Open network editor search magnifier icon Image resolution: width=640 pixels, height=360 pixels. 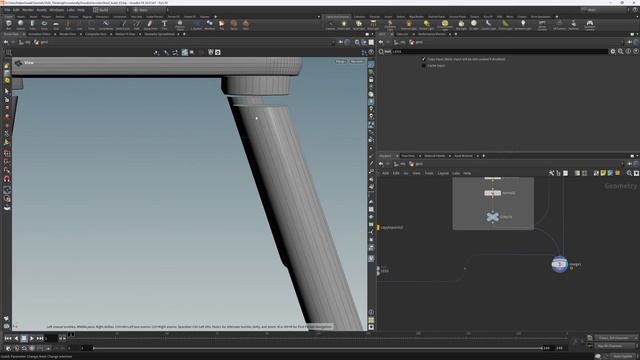click(629, 173)
